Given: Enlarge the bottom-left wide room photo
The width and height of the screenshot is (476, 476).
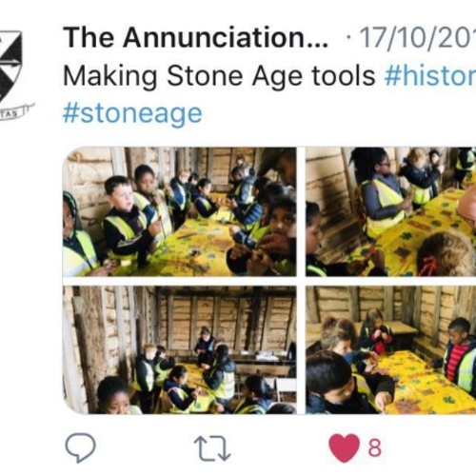Looking at the screenshot, I should 180,350.
